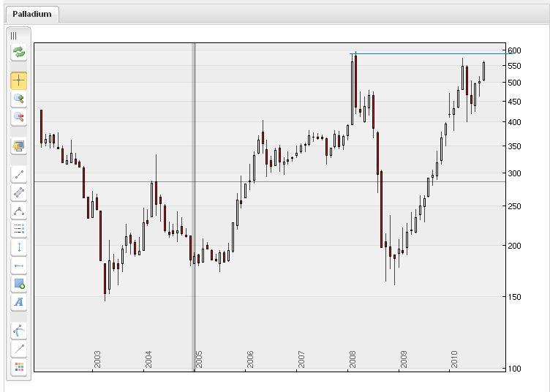Click the 300 price label

tap(514, 173)
